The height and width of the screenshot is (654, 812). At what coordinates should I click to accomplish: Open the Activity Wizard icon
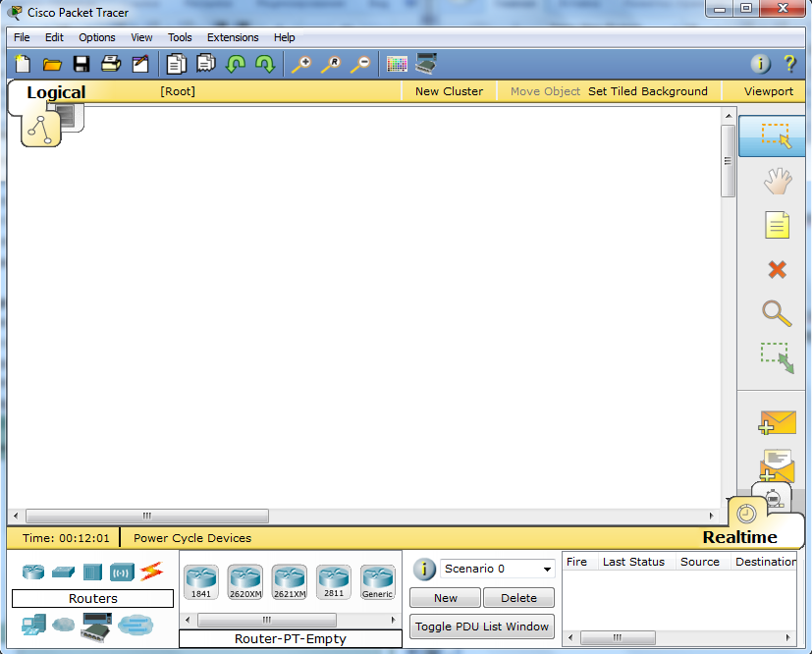140,64
